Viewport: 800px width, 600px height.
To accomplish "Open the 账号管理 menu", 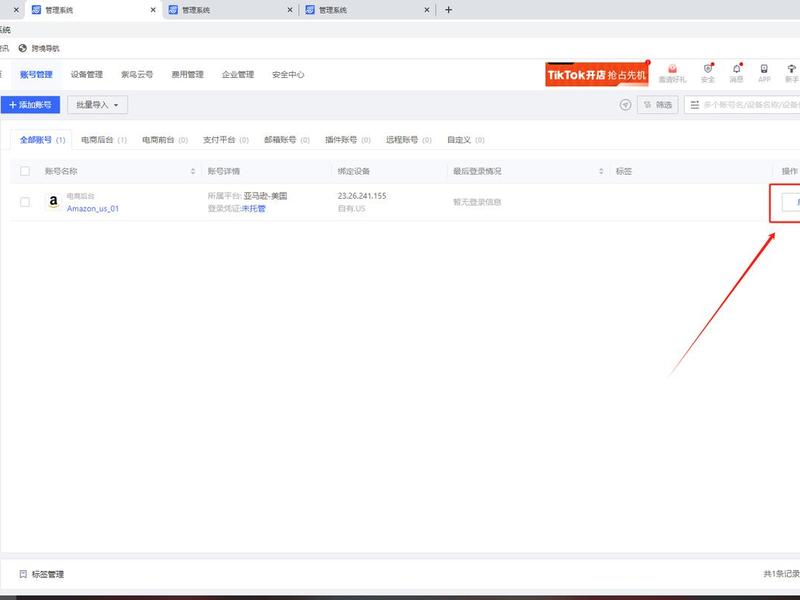I will (36, 74).
